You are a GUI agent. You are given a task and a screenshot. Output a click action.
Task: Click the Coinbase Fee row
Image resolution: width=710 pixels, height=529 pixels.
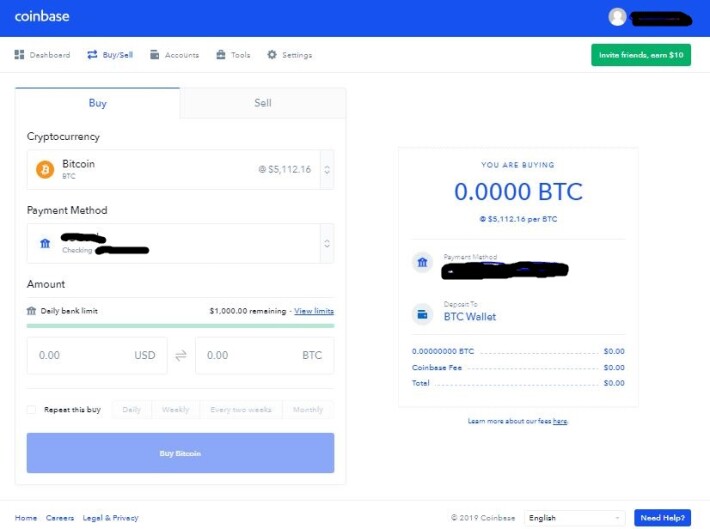click(x=518, y=367)
